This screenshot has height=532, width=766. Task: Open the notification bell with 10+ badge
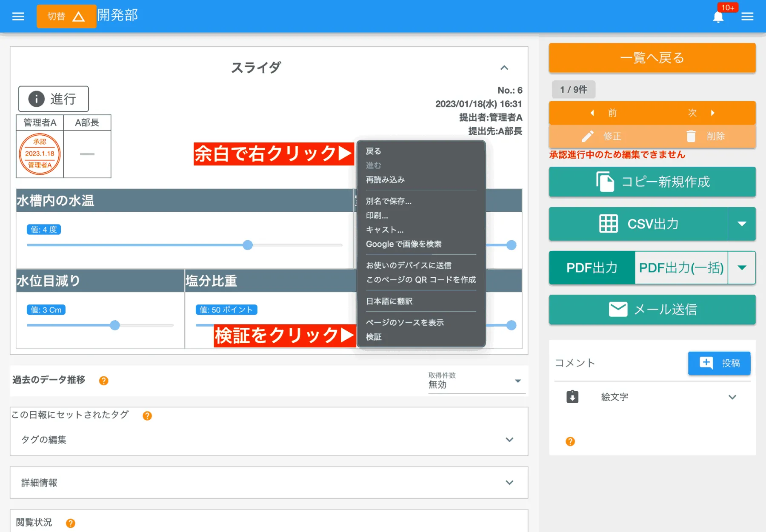click(x=718, y=17)
